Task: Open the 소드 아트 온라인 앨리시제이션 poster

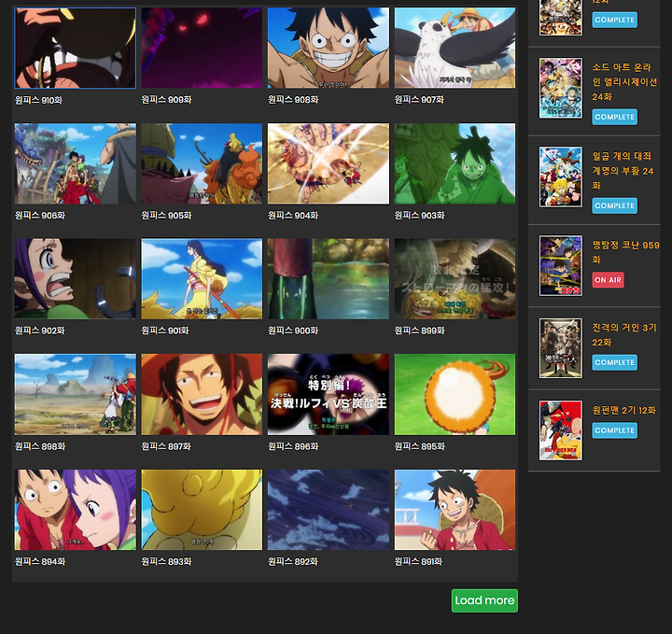Action: [x=561, y=89]
